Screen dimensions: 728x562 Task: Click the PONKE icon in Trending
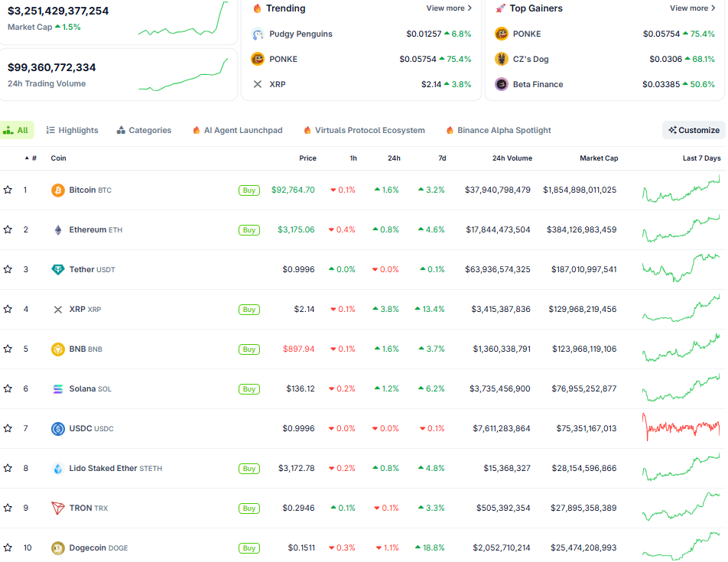coord(258,59)
